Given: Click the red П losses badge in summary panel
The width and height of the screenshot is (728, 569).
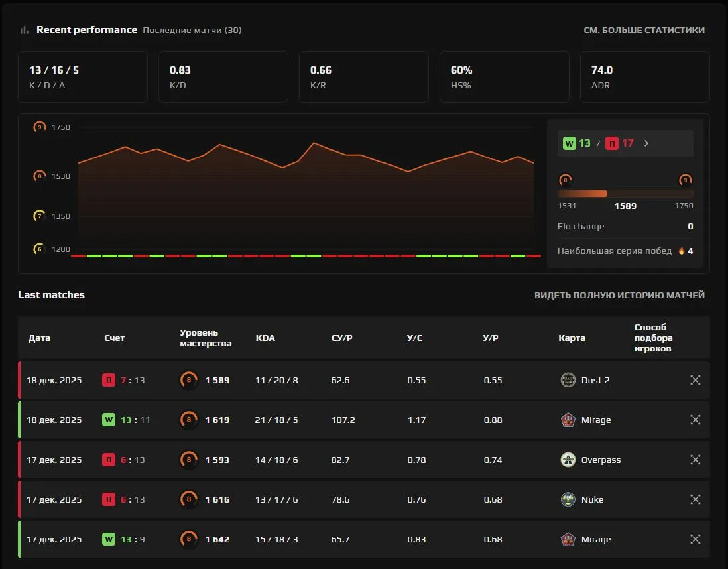Looking at the screenshot, I should [612, 143].
